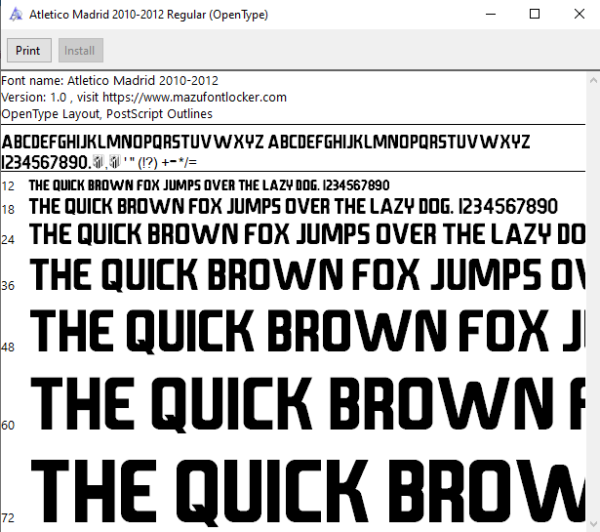The width and height of the screenshot is (600, 532).
Task: Click the scrollbar down arrow
Action: click(593, 524)
